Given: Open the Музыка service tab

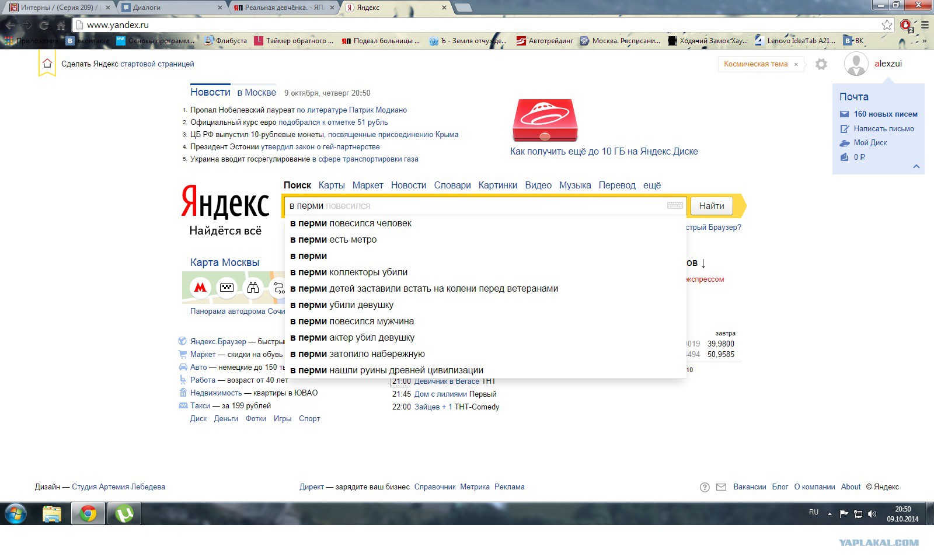Looking at the screenshot, I should click(x=575, y=185).
